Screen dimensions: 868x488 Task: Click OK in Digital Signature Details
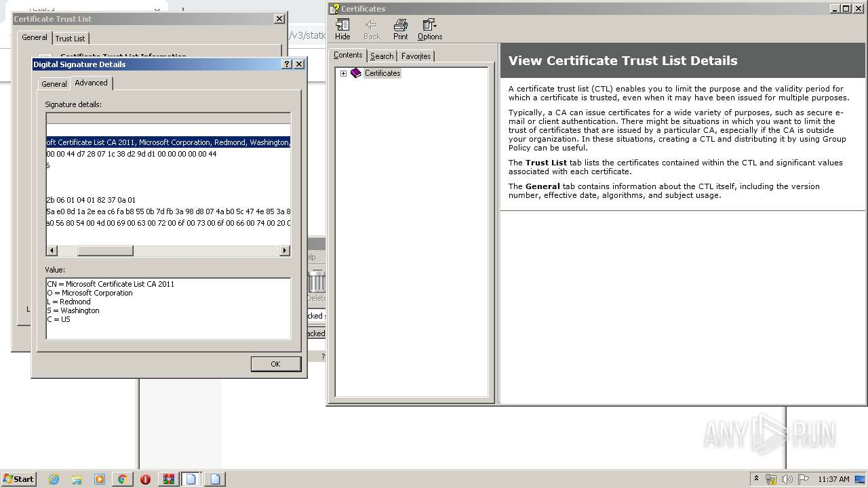click(275, 364)
